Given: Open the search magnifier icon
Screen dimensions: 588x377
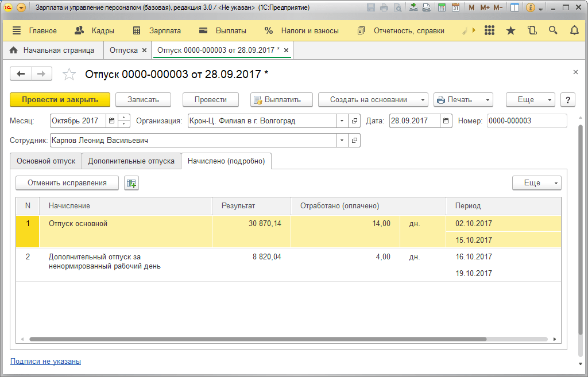Looking at the screenshot, I should [553, 31].
